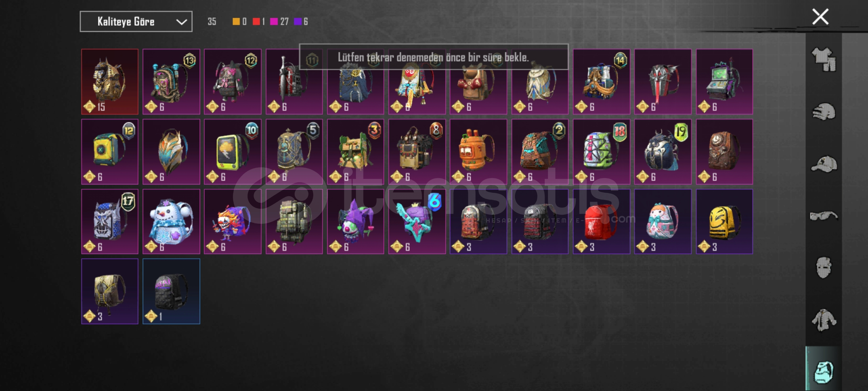Viewport: 868px width, 391px height.
Task: Open the face mask category
Action: [x=824, y=268]
